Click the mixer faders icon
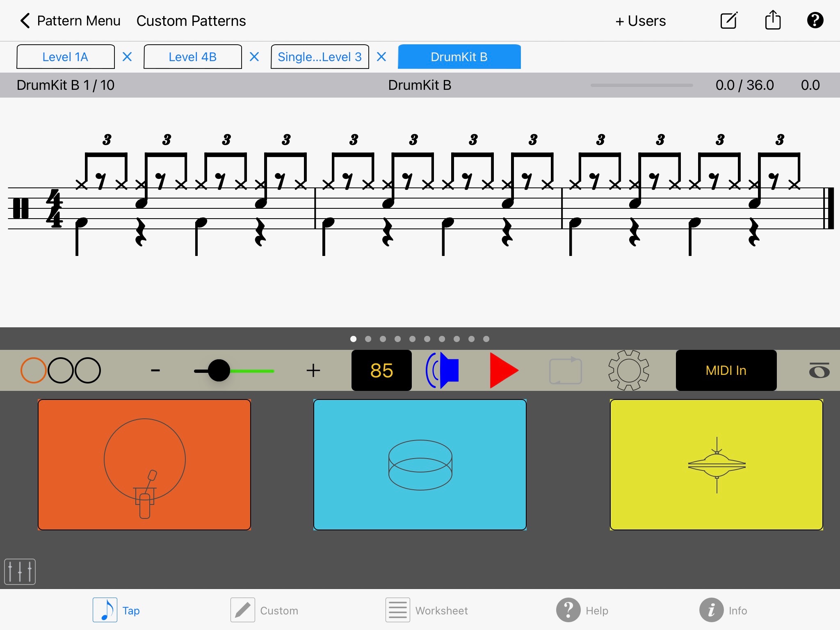The width and height of the screenshot is (840, 630). click(20, 571)
